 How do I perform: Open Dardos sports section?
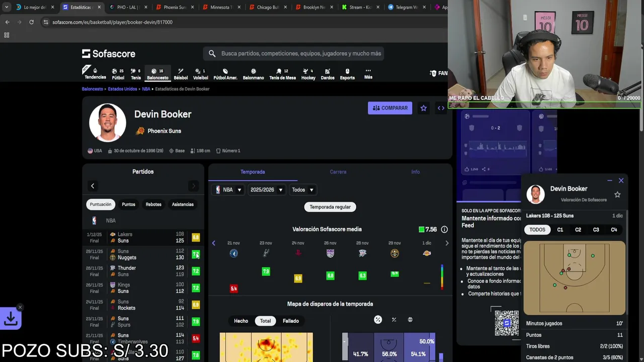328,74
